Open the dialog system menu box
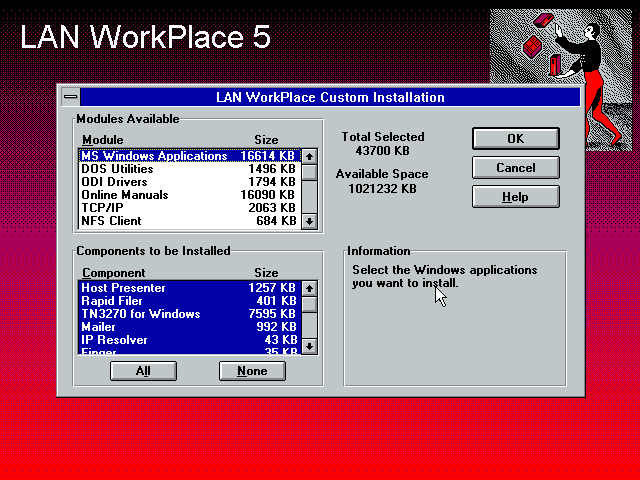 click(x=71, y=97)
